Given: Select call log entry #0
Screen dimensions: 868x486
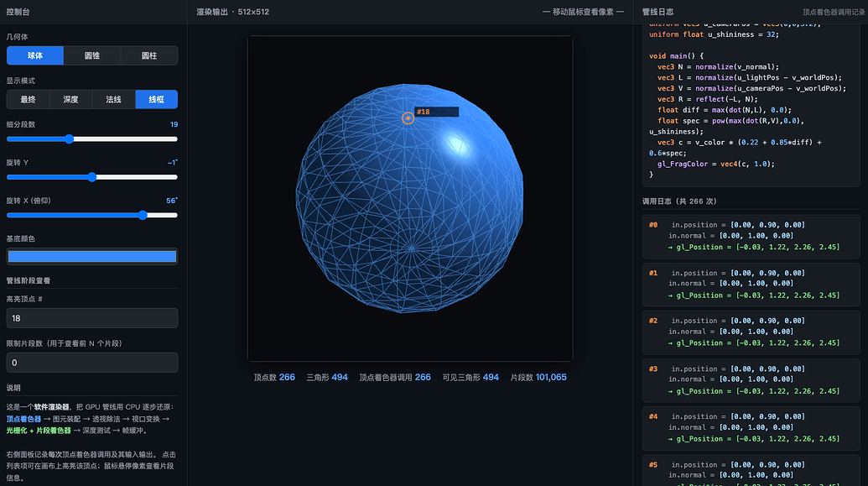Looking at the screenshot, I should tap(751, 236).
